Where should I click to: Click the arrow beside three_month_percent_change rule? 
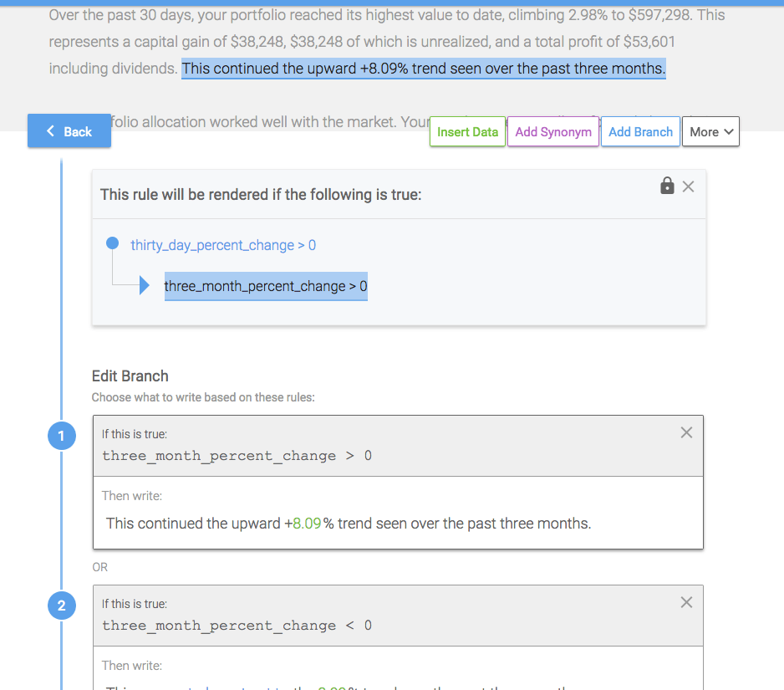point(144,286)
